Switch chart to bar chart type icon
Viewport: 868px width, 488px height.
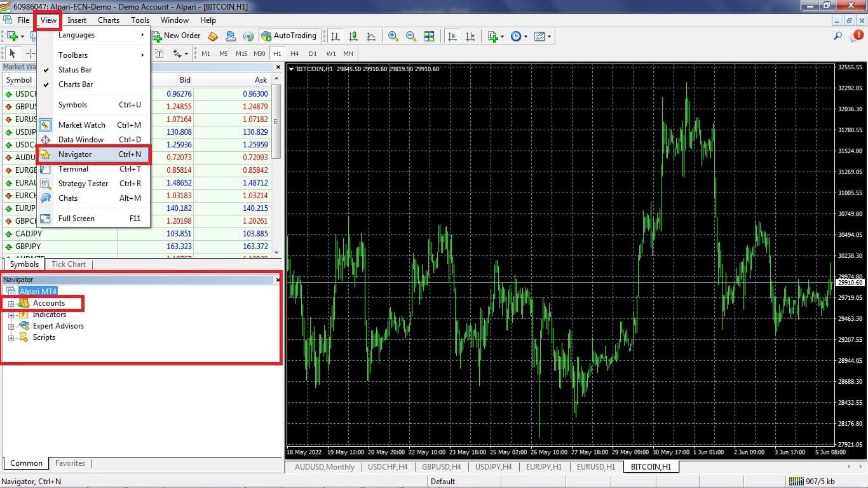click(x=335, y=36)
